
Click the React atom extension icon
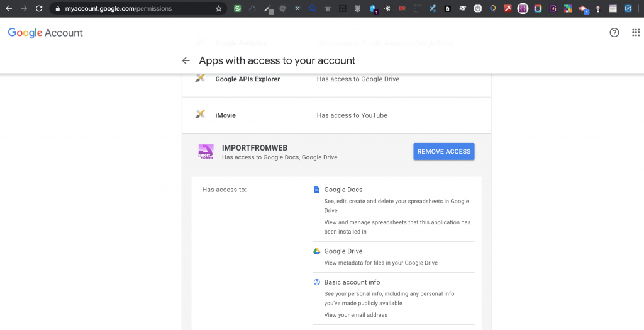pos(388,9)
